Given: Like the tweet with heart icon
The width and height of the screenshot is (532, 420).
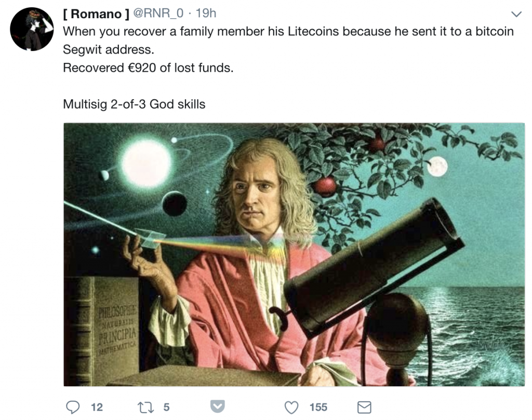Looking at the screenshot, I should pyautogui.click(x=291, y=407).
